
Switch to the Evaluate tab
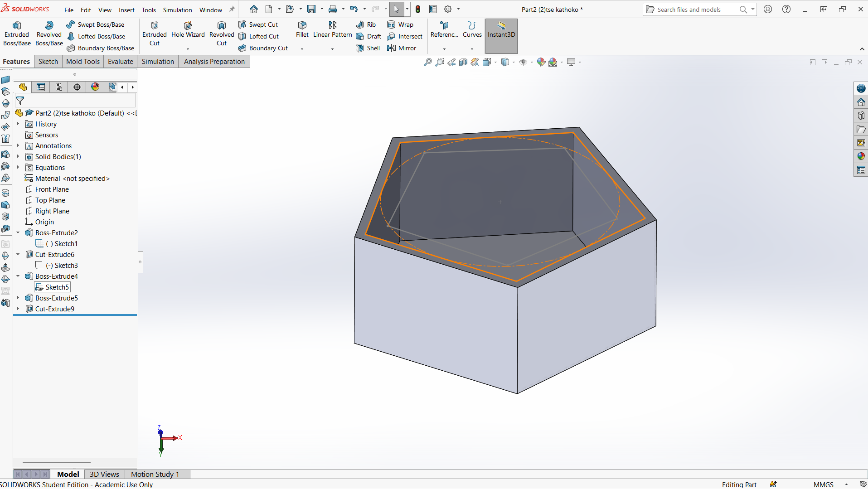point(121,62)
